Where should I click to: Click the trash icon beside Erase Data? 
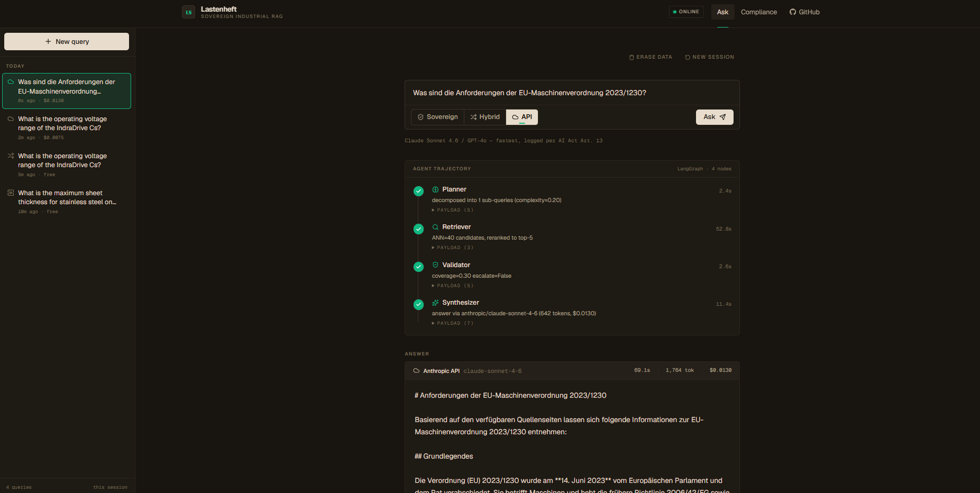coord(631,57)
